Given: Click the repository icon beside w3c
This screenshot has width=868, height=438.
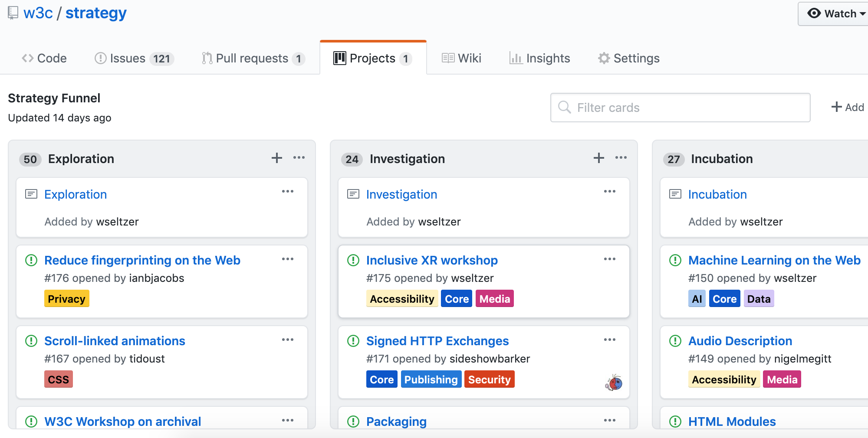Looking at the screenshot, I should click(13, 13).
